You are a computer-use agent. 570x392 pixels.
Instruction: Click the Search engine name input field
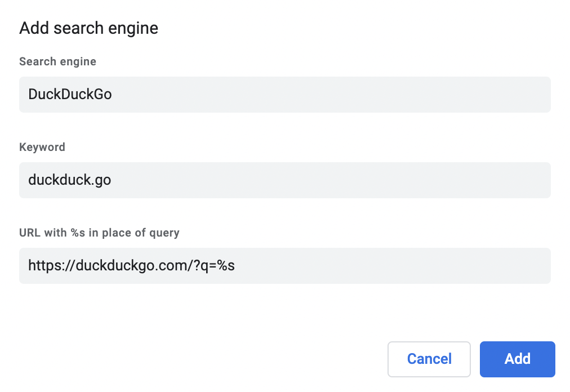[x=285, y=94]
